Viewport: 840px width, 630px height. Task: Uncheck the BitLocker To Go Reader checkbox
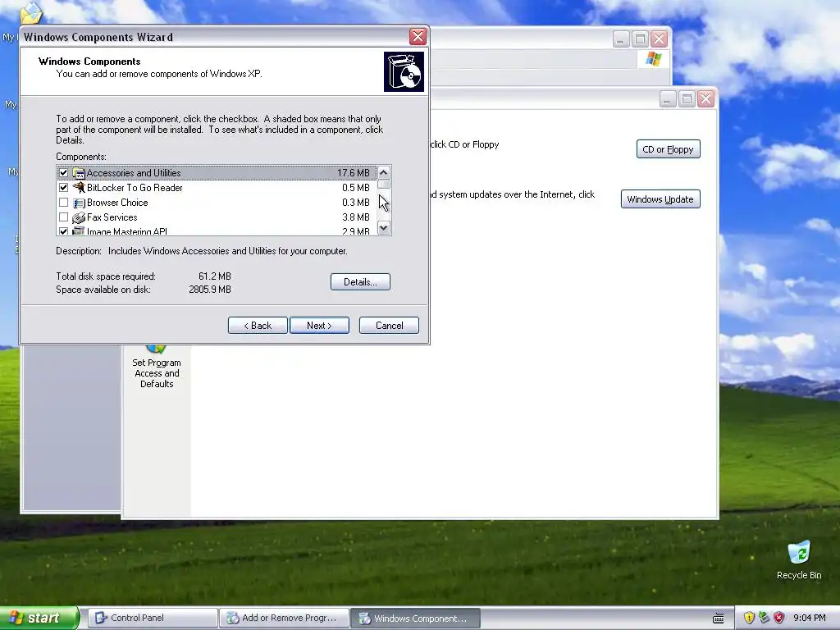click(64, 188)
